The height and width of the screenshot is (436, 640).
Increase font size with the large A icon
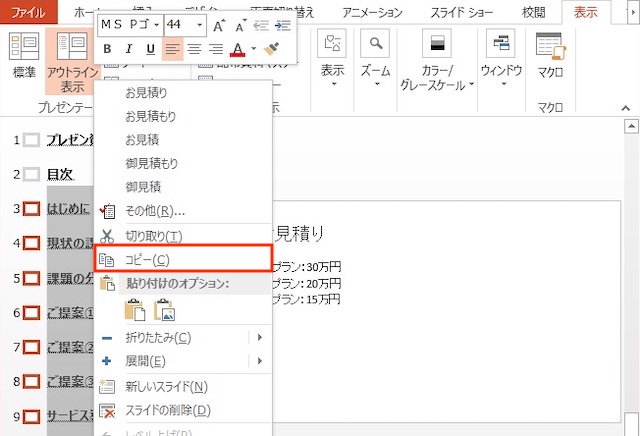point(220,25)
